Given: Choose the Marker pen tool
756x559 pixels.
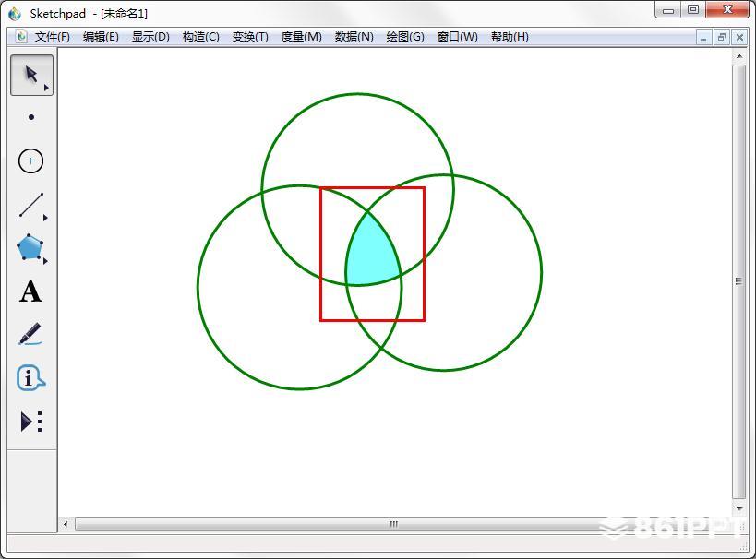Looking at the screenshot, I should click(x=30, y=334).
